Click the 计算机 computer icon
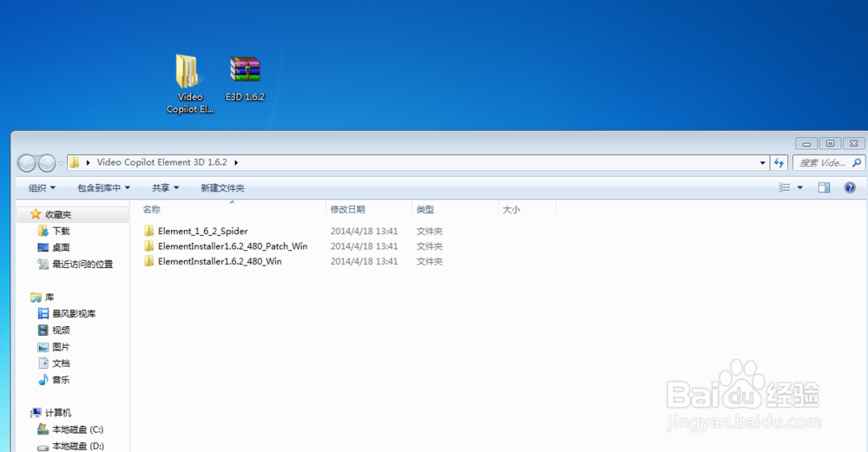 (36, 413)
